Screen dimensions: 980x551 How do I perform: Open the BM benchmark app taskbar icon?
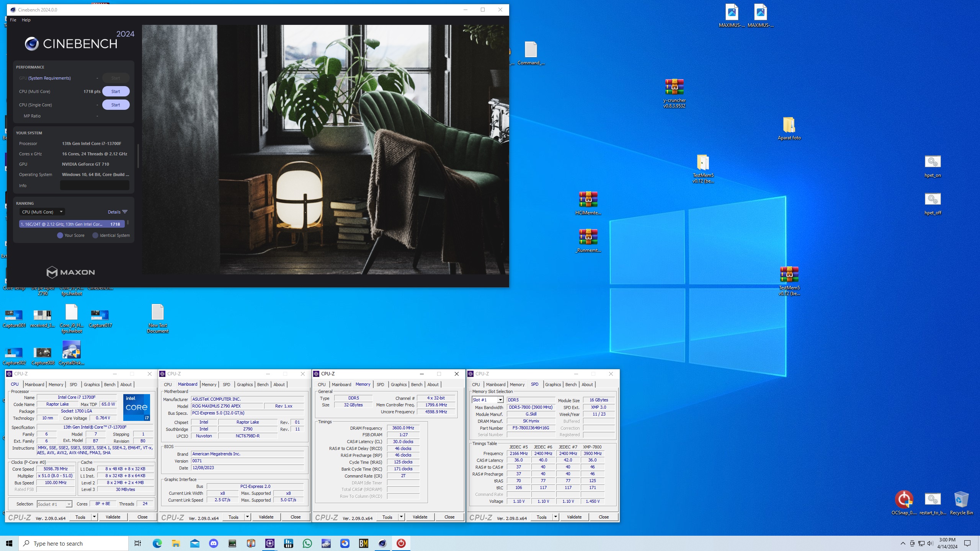coord(363,543)
